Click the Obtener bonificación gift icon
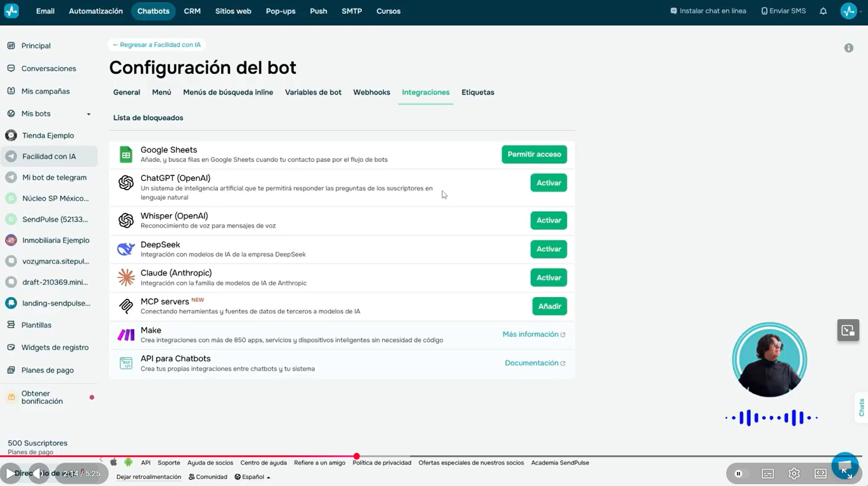The height and width of the screenshot is (486, 868). pyautogui.click(x=11, y=397)
